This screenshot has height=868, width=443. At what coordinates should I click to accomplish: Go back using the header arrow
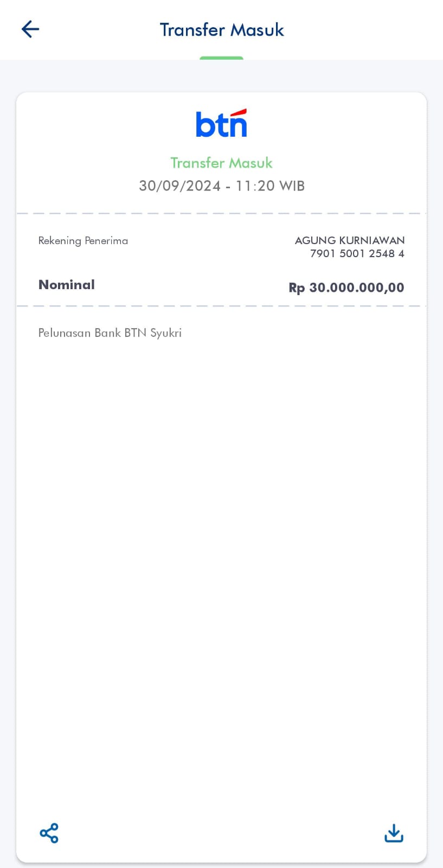30,29
